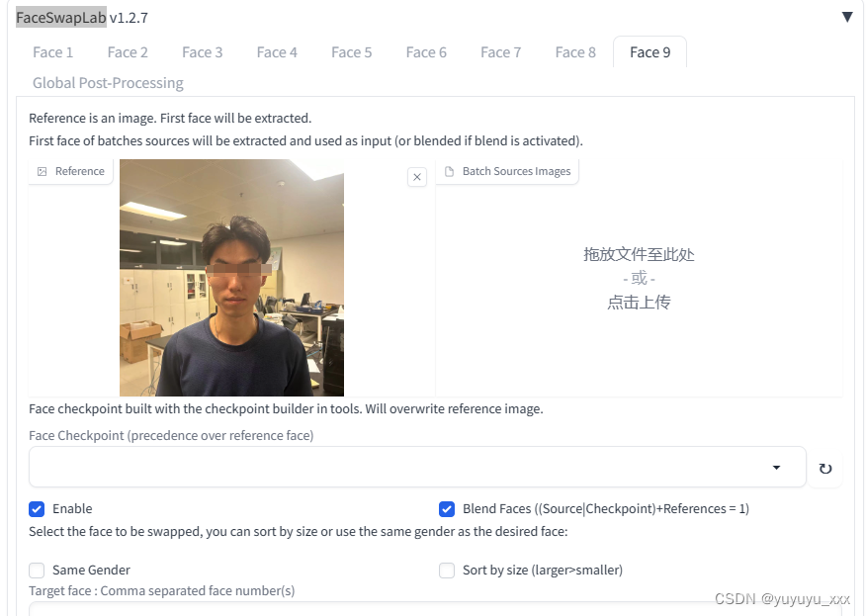The image size is (866, 616).
Task: Open the Face 3 tab
Action: [x=202, y=52]
